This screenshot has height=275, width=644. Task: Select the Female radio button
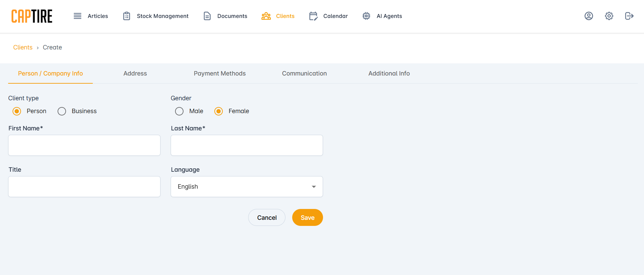[219, 111]
